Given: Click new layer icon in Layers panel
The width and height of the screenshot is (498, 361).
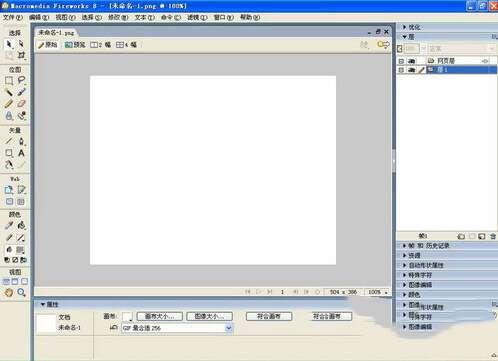Looking at the screenshot, I should point(461,236).
